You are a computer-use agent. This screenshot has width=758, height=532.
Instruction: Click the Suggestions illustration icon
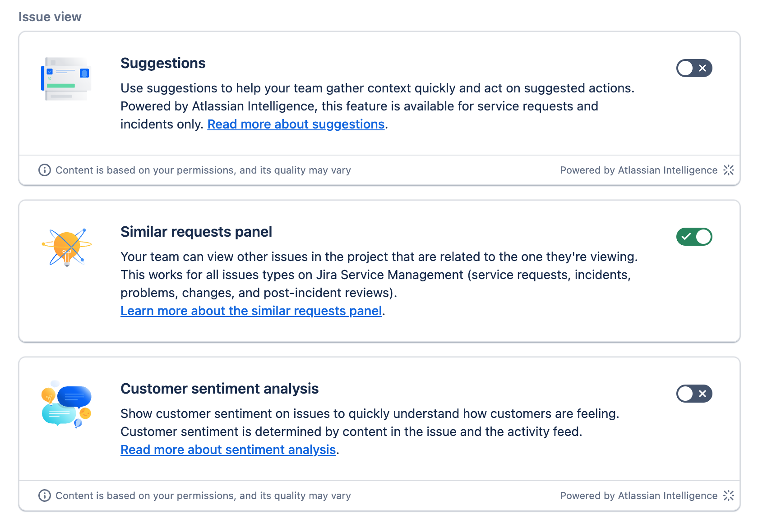click(66, 79)
